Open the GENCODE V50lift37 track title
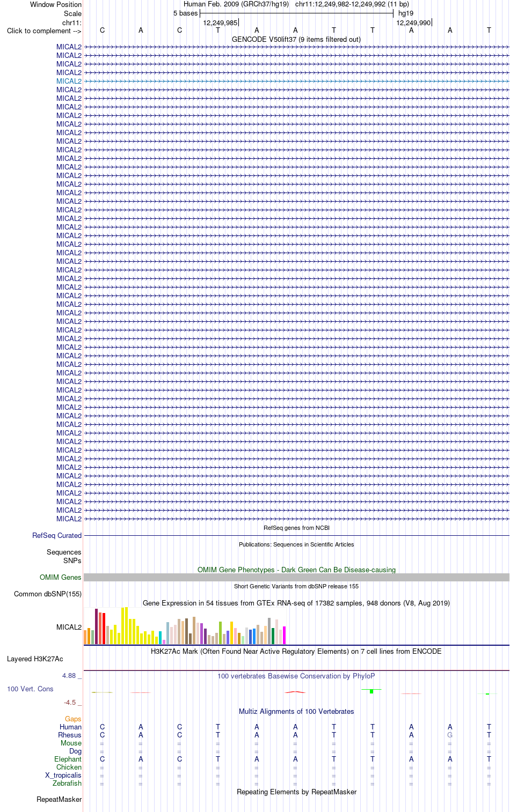 pyautogui.click(x=296, y=39)
